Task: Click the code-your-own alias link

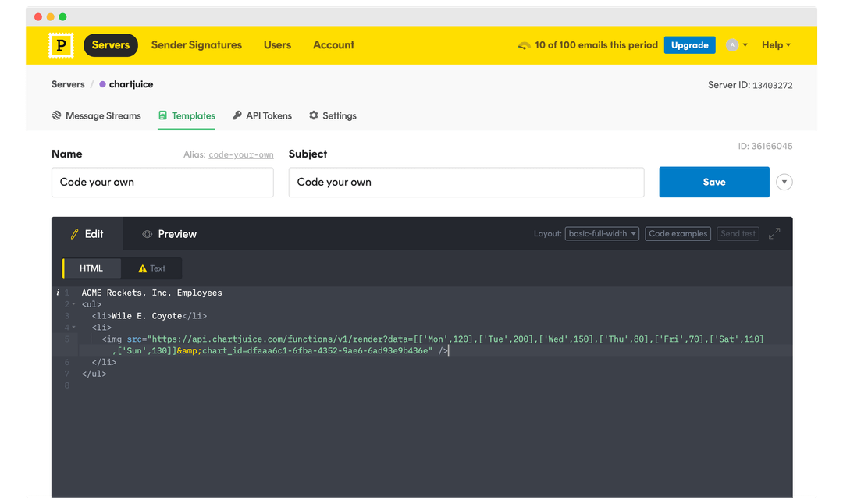Action: [241, 154]
